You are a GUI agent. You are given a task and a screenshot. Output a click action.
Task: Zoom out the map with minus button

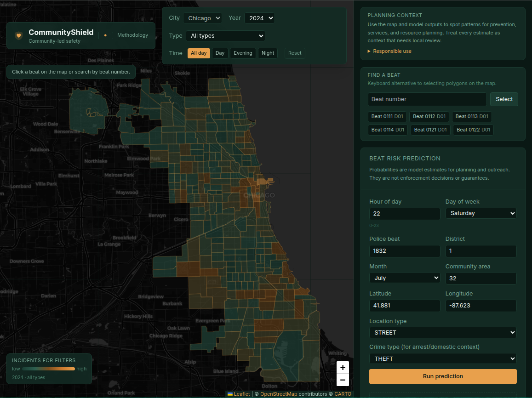343,380
